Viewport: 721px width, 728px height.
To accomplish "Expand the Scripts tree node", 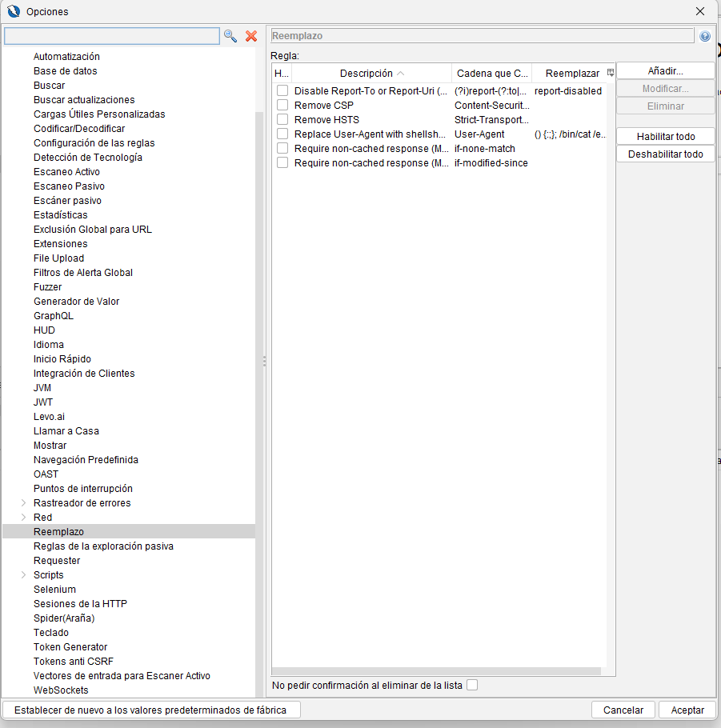I will click(x=22, y=575).
